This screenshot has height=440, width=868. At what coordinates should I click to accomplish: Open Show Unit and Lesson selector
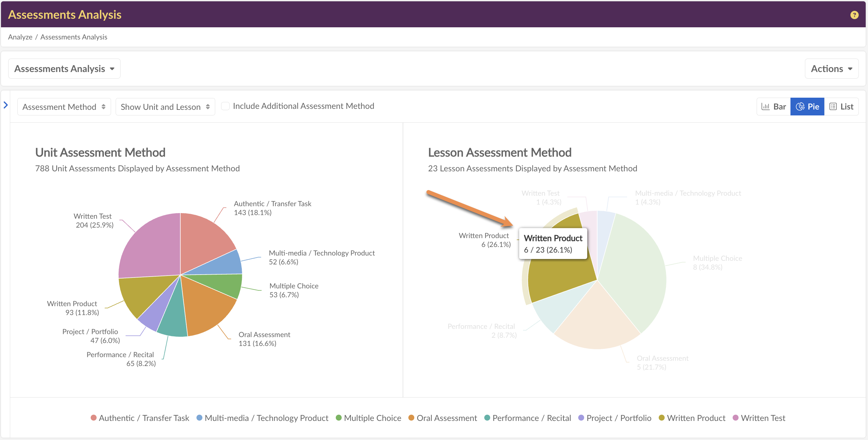click(165, 107)
